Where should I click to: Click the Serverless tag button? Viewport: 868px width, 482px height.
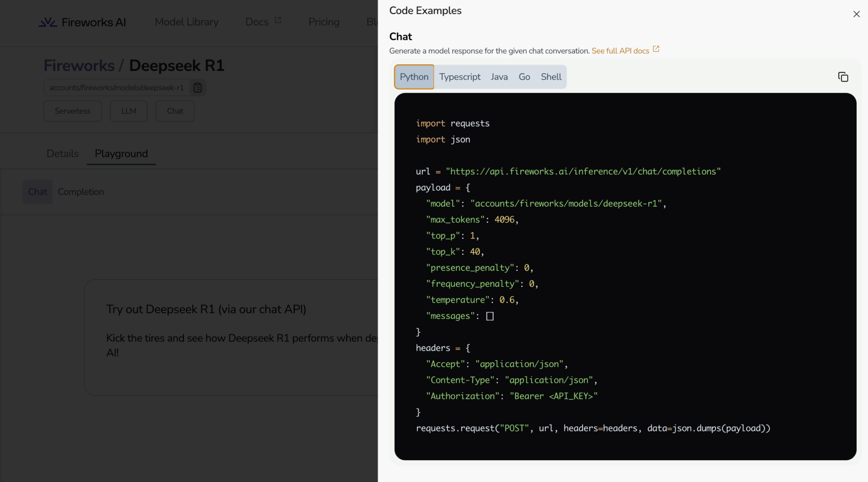[72, 111]
